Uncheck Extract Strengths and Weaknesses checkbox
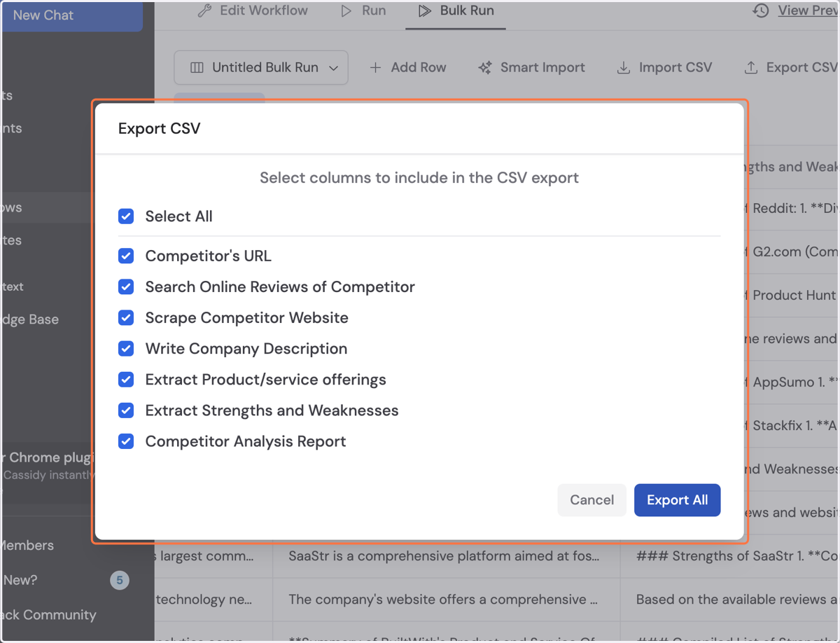The width and height of the screenshot is (840, 643). 126,410
